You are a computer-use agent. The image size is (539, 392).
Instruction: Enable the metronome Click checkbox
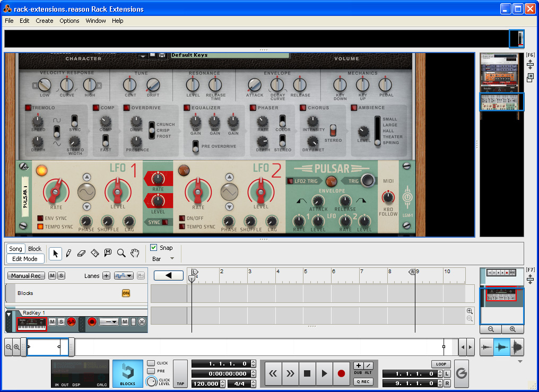pos(151,363)
